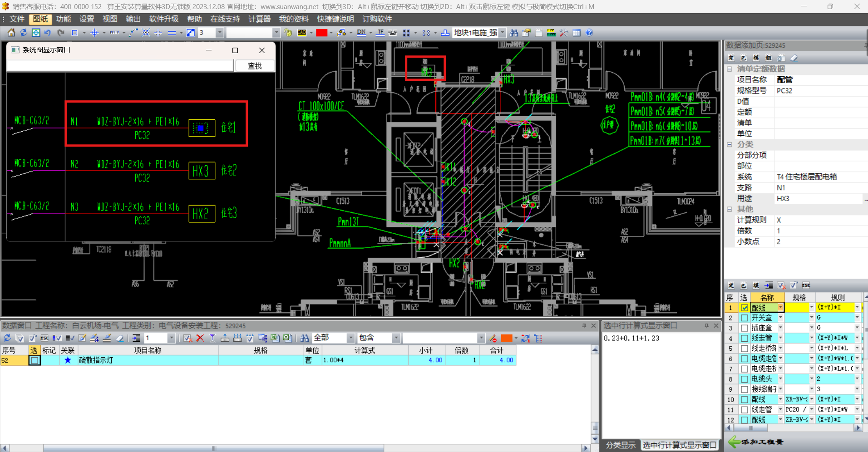Viewport: 868px width, 452px height.
Task: Click the TF icon in toolbar
Action: pos(380,33)
